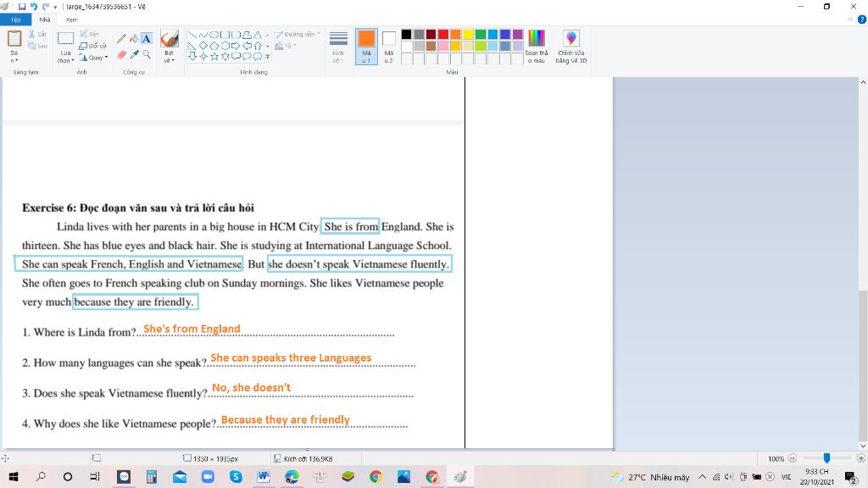The height and width of the screenshot is (488, 868).
Task: Select the Diamond shape
Action: point(203,46)
